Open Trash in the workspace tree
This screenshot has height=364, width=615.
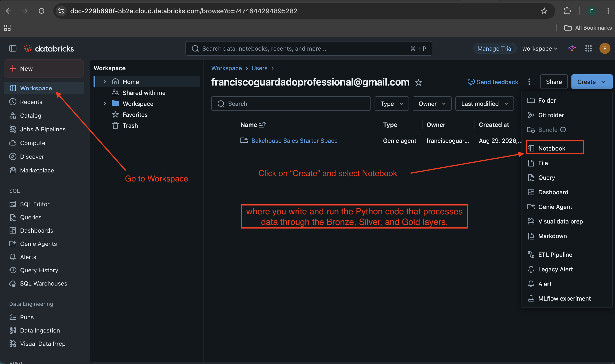pos(147,126)
